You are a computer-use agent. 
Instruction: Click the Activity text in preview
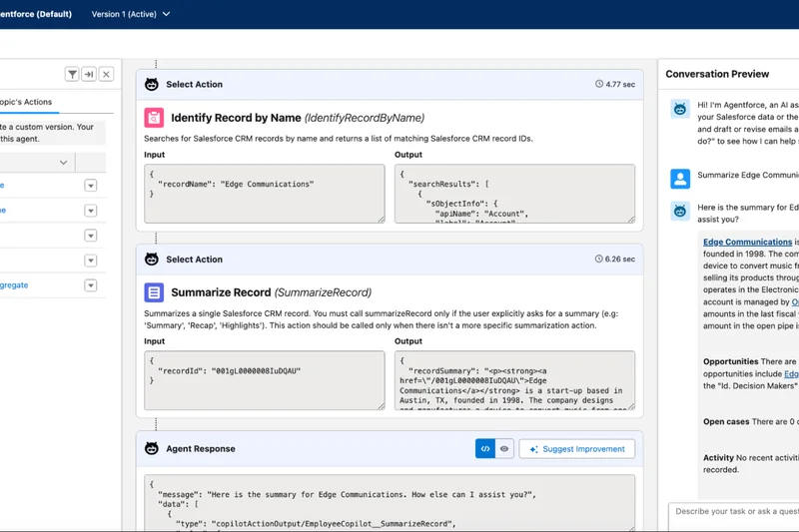pyautogui.click(x=718, y=458)
